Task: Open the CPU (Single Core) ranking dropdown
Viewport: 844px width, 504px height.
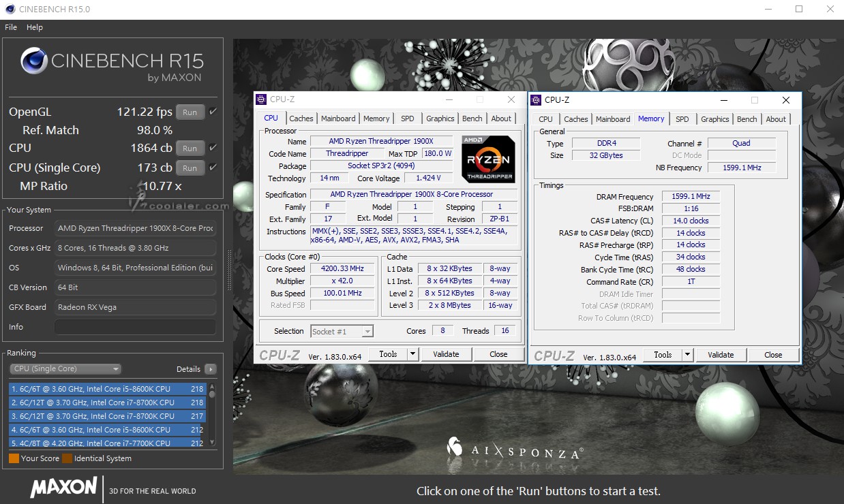Action: click(65, 369)
